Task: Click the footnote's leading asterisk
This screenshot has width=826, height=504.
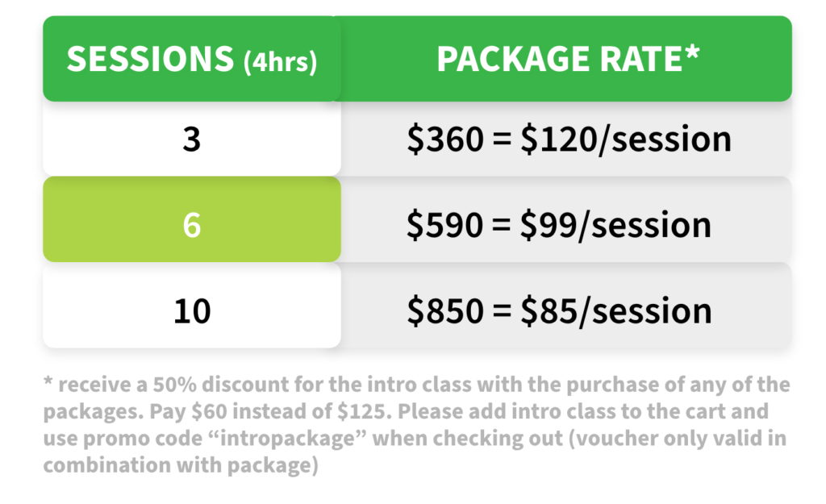Action: pos(48,381)
